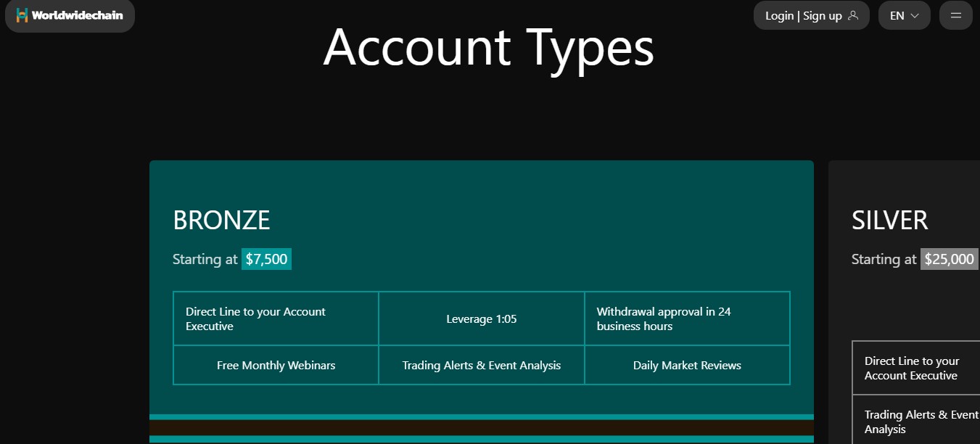This screenshot has width=980, height=444.
Task: Click the SILVER account title
Action: coord(889,220)
